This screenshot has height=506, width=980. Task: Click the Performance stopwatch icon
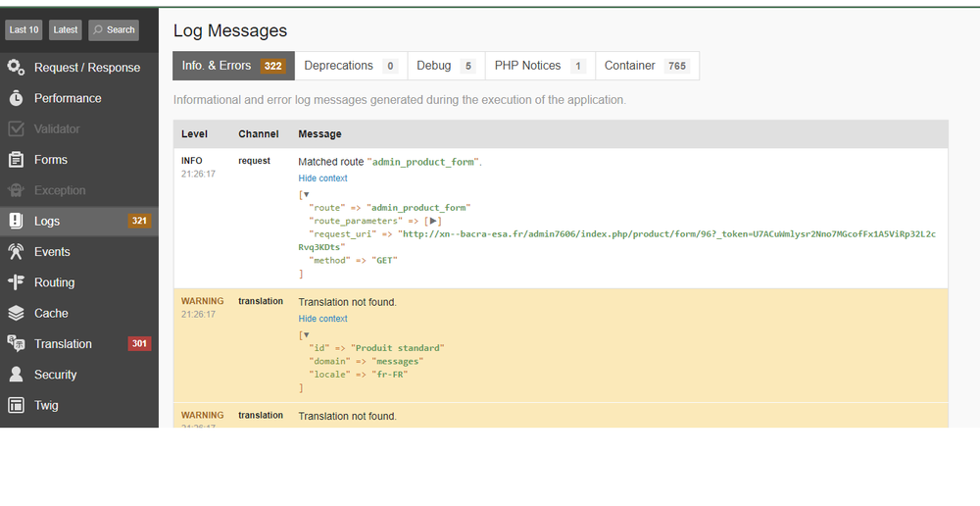tap(16, 98)
